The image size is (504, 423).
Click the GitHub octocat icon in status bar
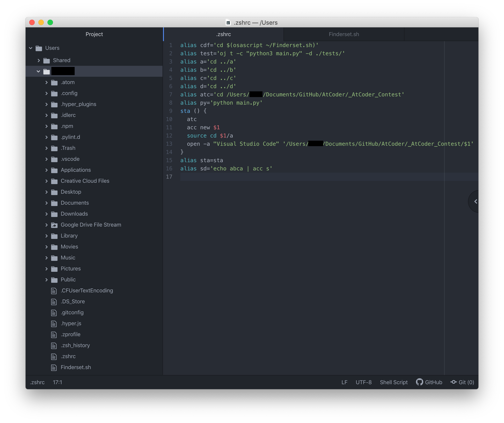[x=419, y=382]
